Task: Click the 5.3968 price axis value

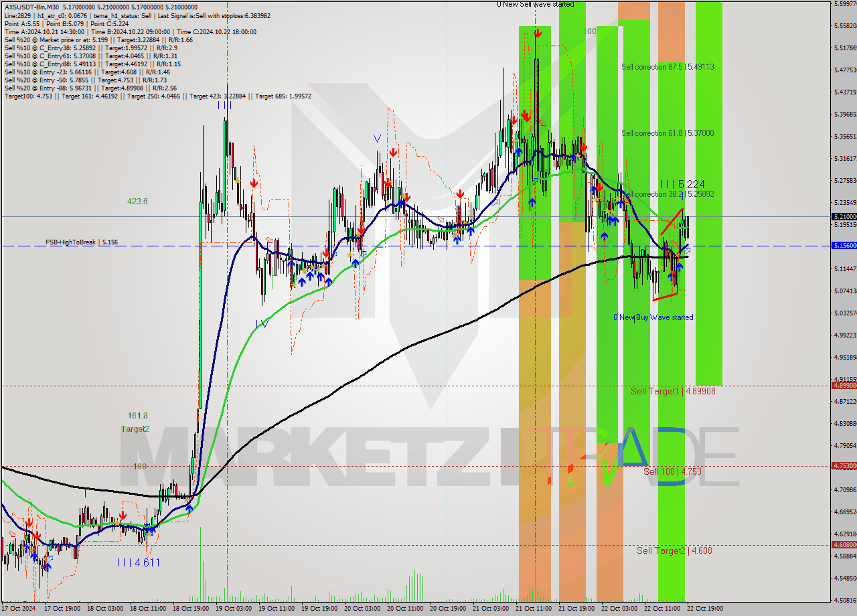Action: (x=844, y=114)
